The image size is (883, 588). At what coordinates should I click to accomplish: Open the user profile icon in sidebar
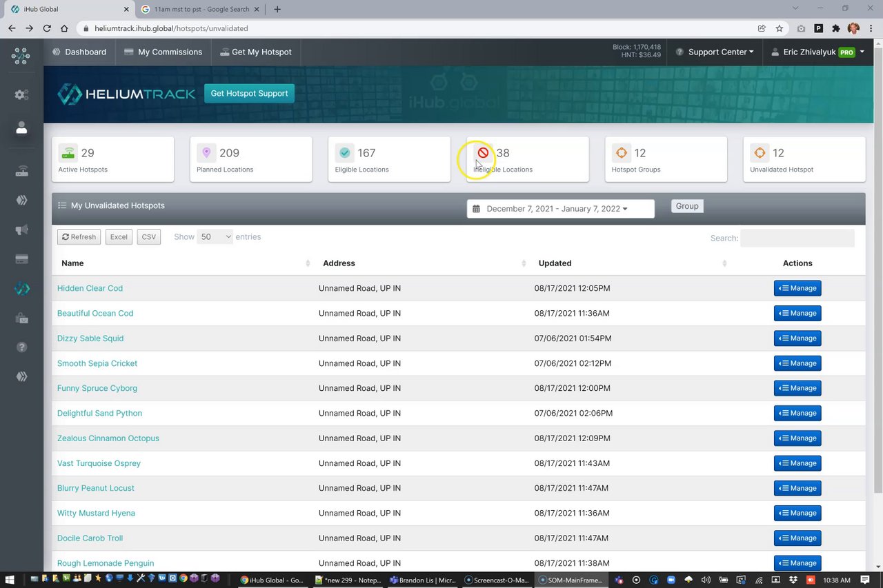click(21, 128)
